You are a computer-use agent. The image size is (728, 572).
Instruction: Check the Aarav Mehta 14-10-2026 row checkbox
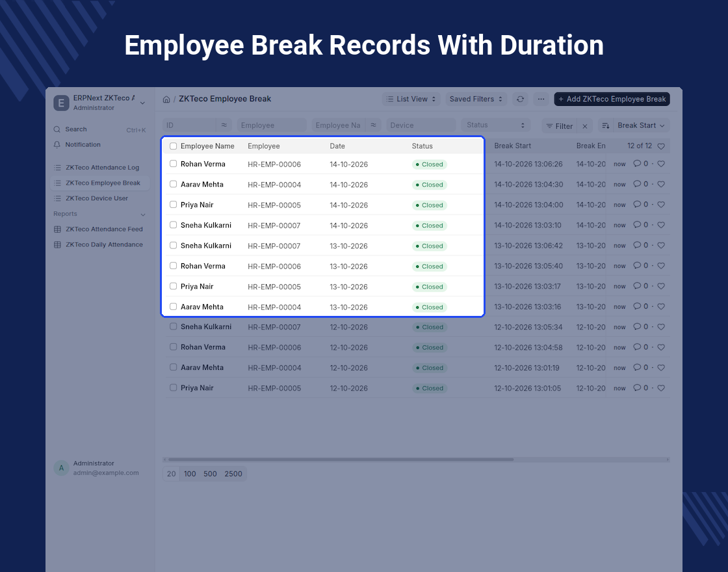[x=173, y=185]
